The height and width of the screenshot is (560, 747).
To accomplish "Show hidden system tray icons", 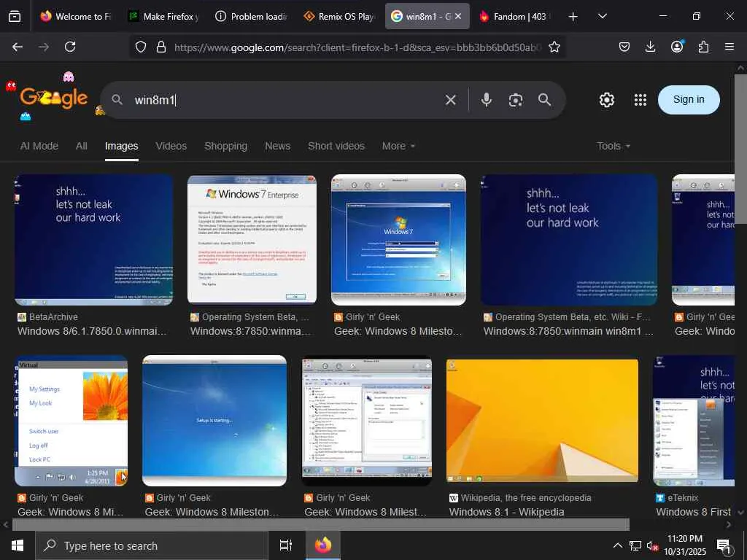I will (617, 545).
